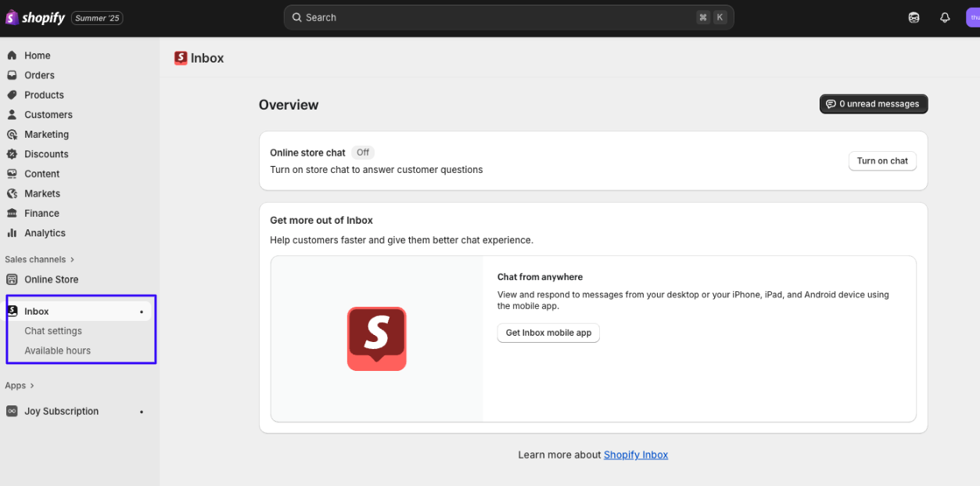Screen dimensions: 980x486
Task: Click the Discounts badge icon
Action: [12, 154]
